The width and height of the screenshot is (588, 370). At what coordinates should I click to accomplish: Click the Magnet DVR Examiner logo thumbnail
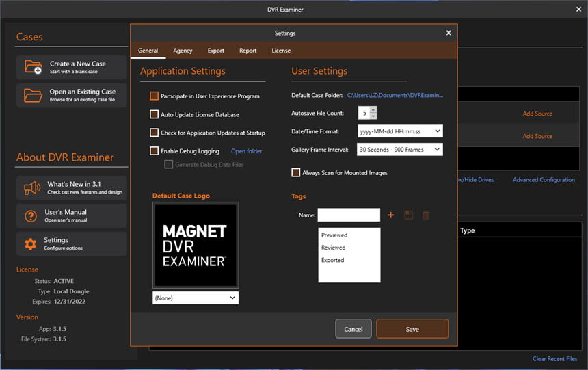coord(196,246)
